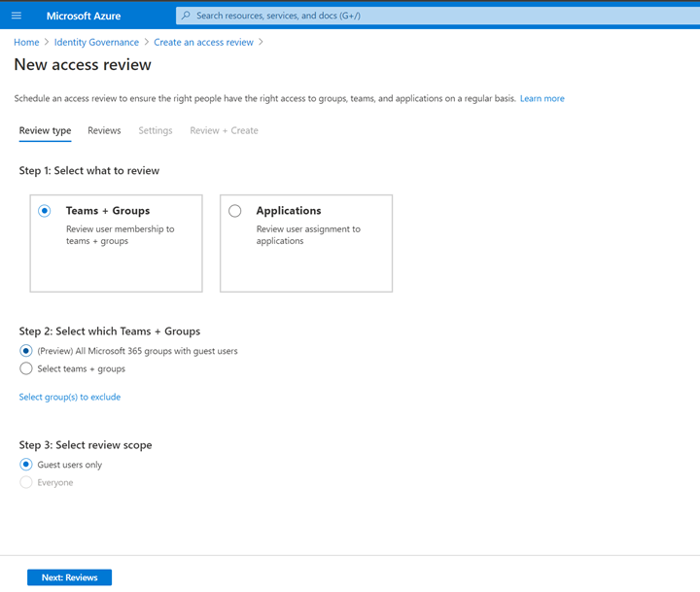The height and width of the screenshot is (592, 700).
Task: Focus the Search resources, services, and docs field
Action: (x=437, y=16)
